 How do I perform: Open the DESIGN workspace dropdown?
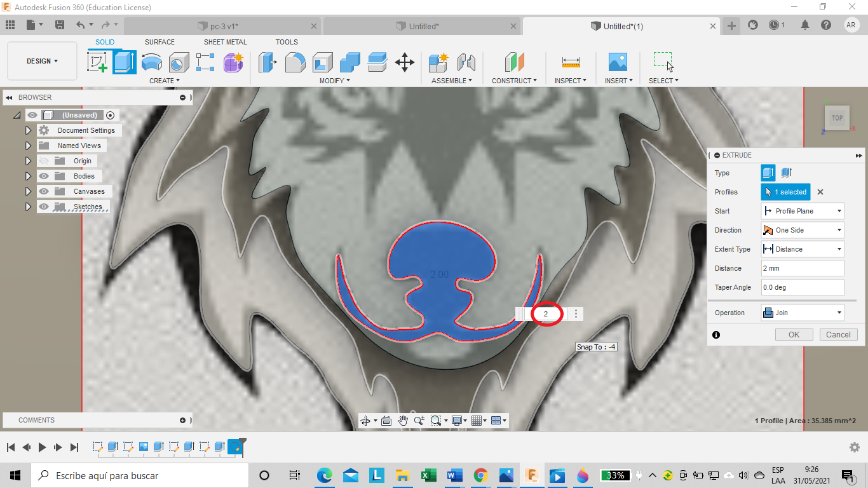tap(42, 61)
